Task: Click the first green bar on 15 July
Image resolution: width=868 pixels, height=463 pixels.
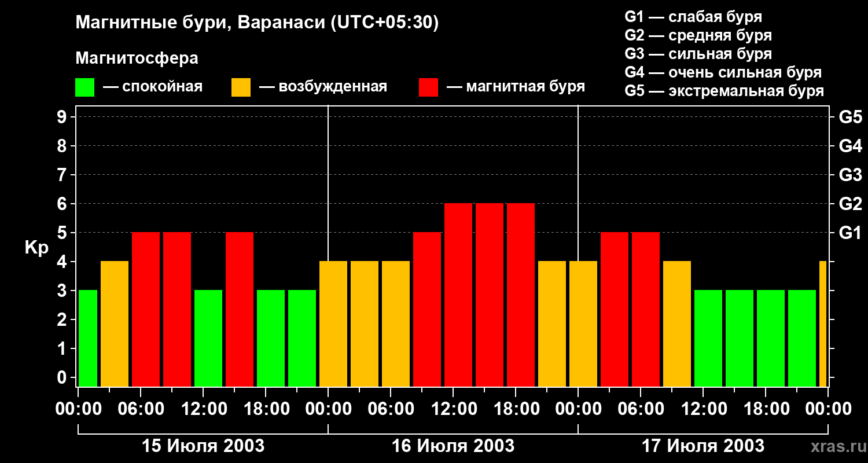Action: pos(88,338)
